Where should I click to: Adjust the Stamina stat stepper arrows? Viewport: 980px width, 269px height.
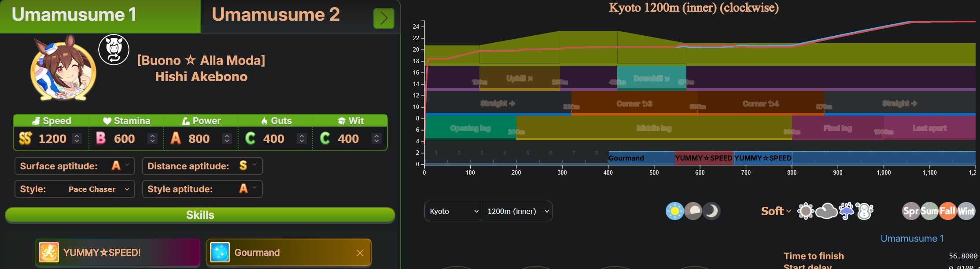152,138
